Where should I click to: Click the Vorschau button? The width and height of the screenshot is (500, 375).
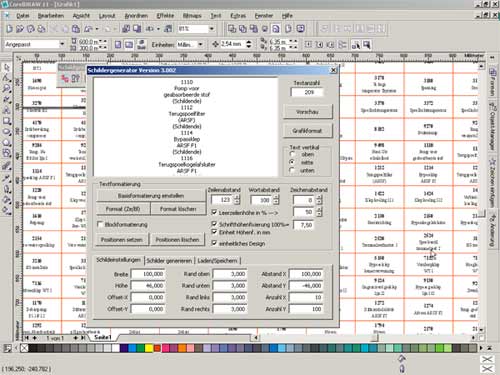307,112
